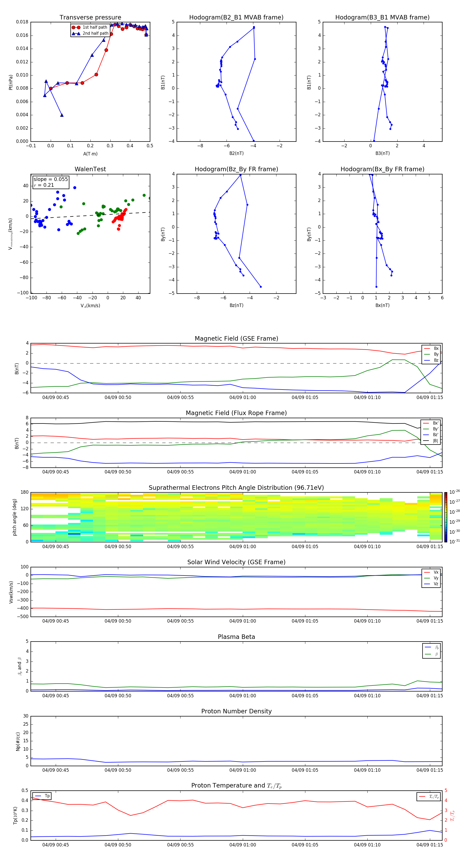Click the Suprathermal Electrons Pitch Angle Distribution title

(x=236, y=488)
